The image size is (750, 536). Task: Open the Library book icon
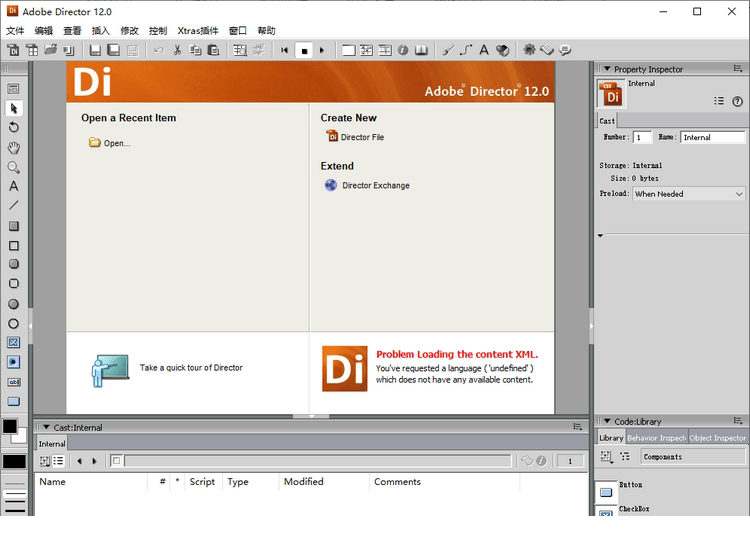tap(421, 50)
